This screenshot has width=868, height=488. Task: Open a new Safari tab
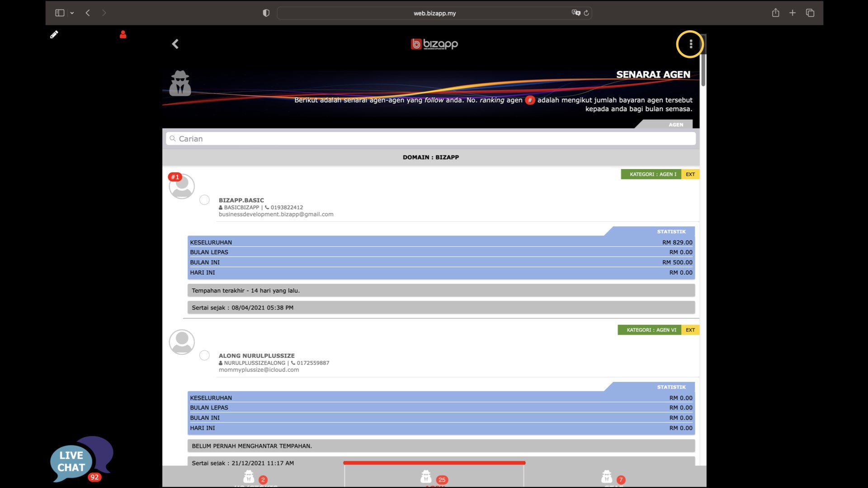[793, 13]
